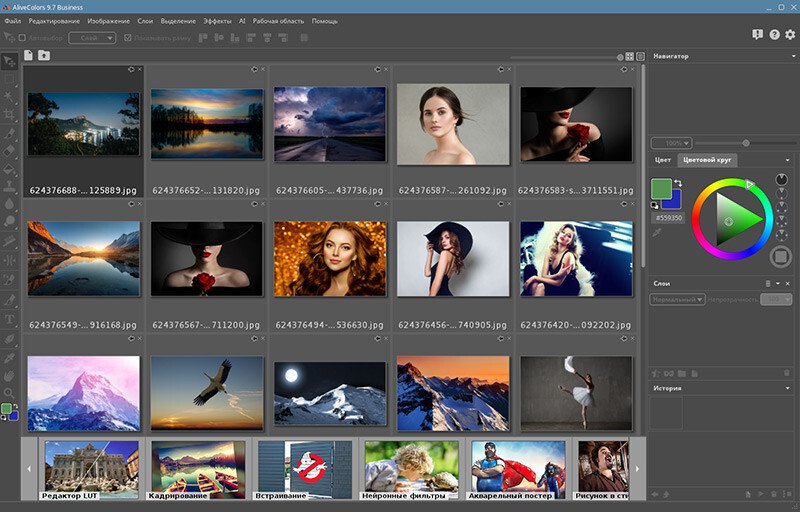Click the help question mark icon

tap(774, 35)
